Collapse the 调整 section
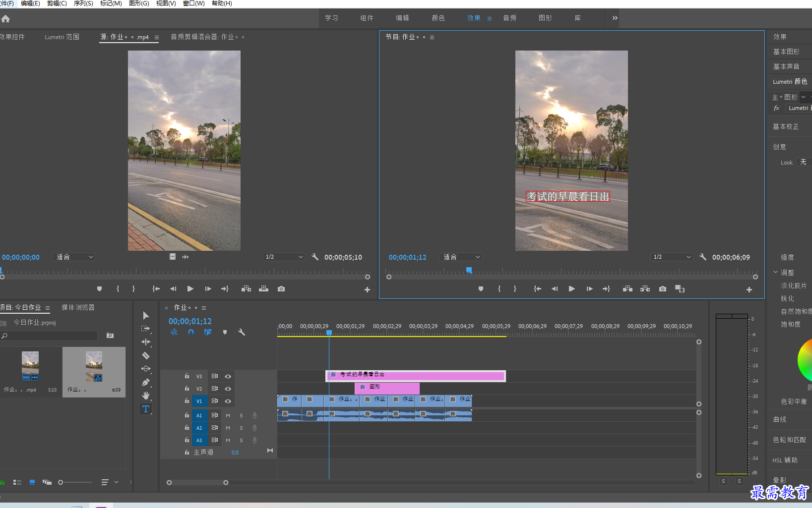812x508 pixels. (x=776, y=272)
